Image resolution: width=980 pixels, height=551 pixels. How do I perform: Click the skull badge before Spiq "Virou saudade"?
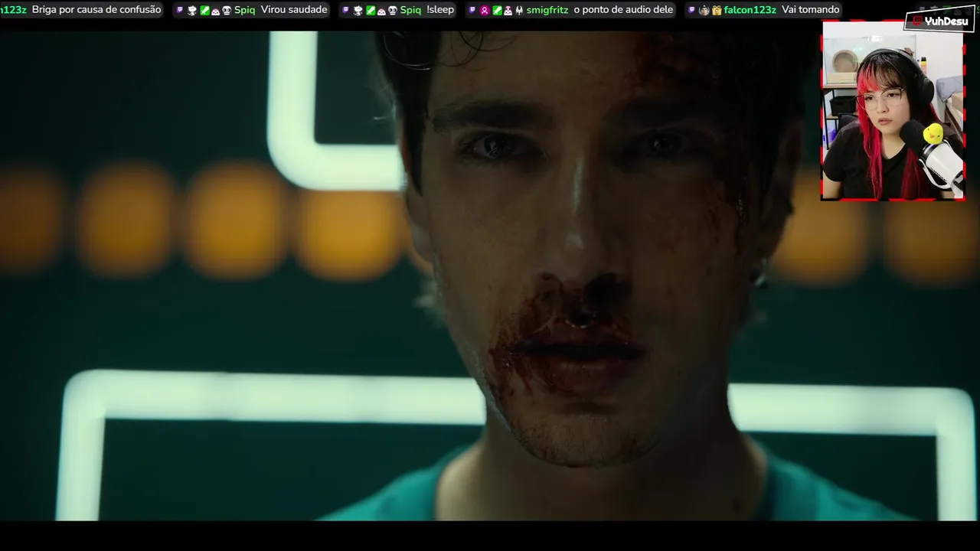tap(226, 11)
